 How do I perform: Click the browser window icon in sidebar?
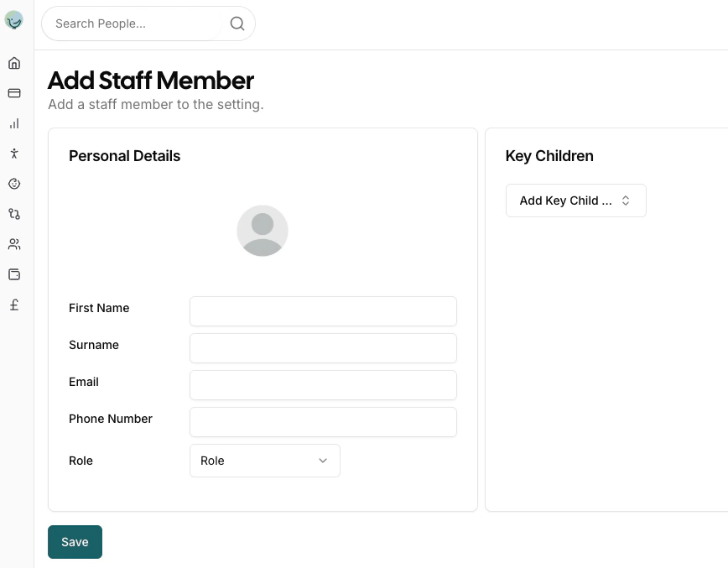[x=13, y=274]
